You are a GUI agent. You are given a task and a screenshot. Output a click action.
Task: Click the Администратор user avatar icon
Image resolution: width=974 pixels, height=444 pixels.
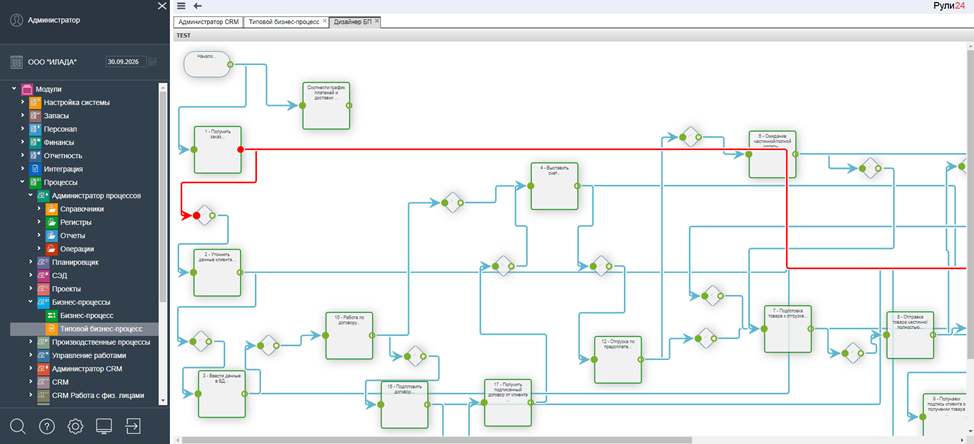tap(16, 20)
